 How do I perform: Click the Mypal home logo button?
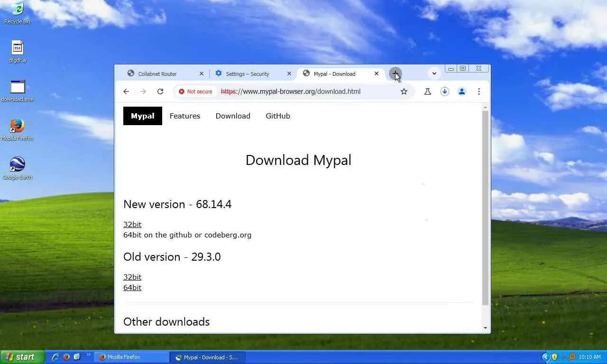[x=143, y=116]
